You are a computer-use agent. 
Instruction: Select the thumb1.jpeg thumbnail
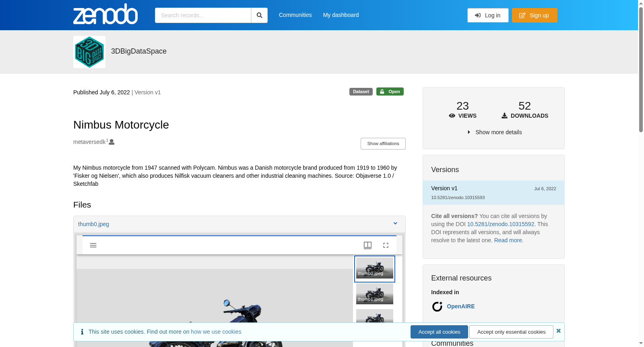(x=375, y=294)
